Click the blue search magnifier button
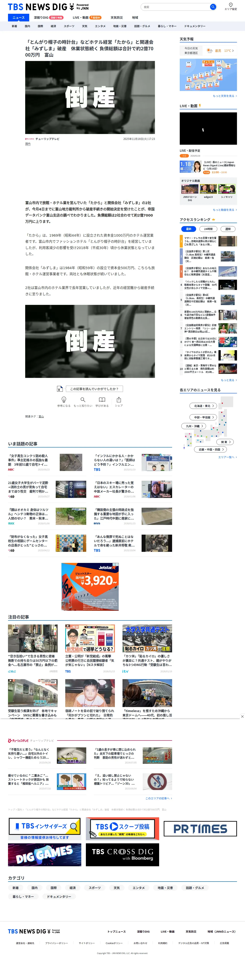The width and height of the screenshot is (245, 980). pyautogui.click(x=213, y=7)
